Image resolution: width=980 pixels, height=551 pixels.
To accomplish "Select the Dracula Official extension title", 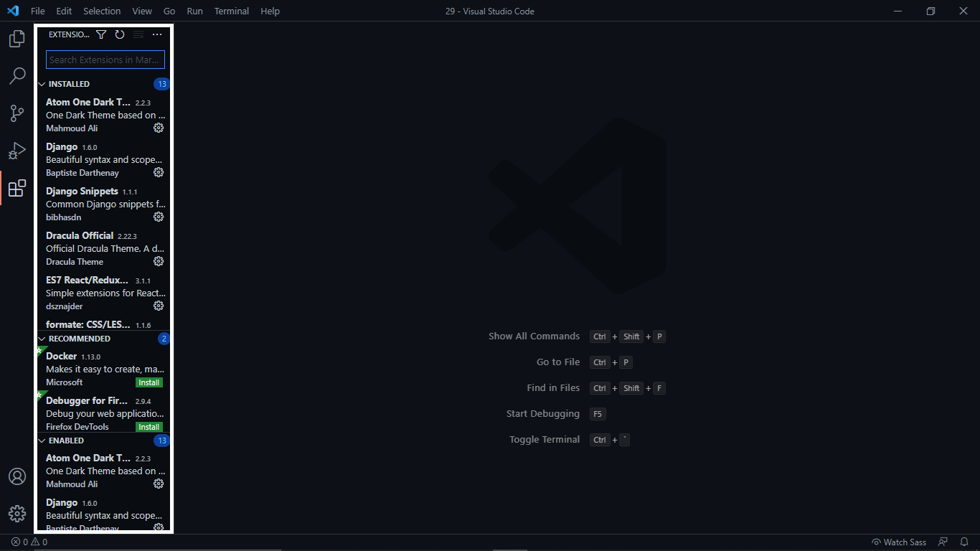I will pos(80,235).
